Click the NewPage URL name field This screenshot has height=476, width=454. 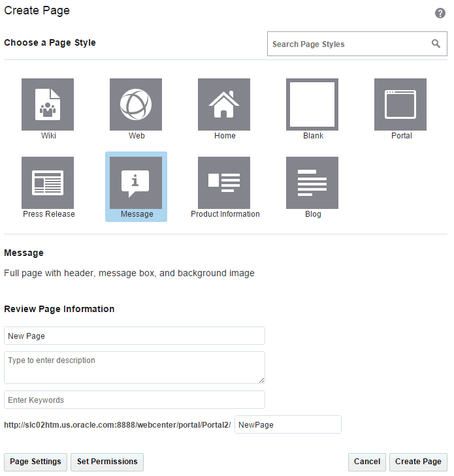coord(288,424)
